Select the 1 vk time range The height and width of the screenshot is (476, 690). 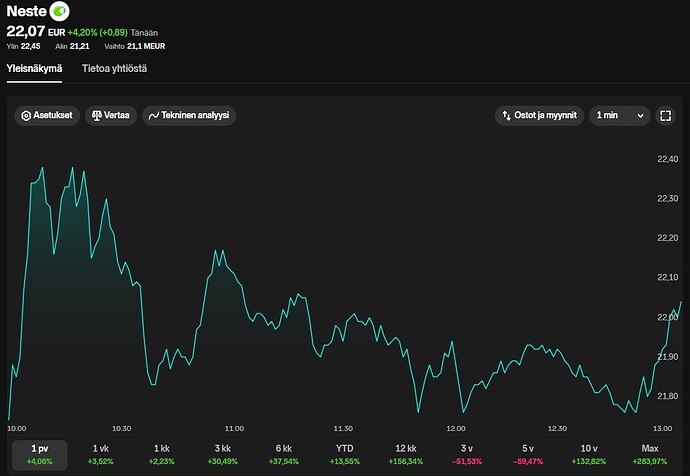pos(100,454)
